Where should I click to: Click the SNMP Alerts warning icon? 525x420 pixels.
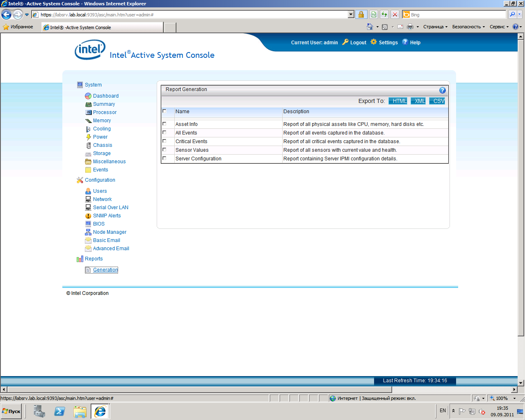click(x=88, y=216)
